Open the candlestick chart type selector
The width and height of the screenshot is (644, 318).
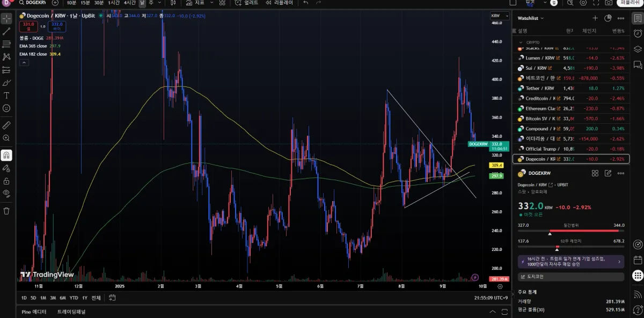tap(173, 3)
